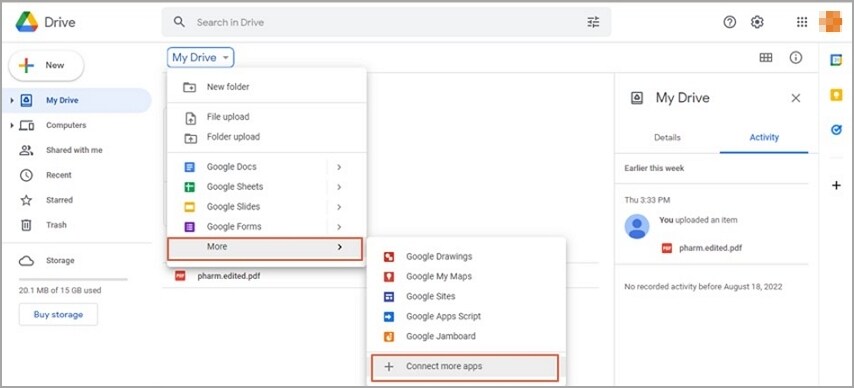Click the Recent clock icon
This screenshot has height=388, width=854.
tap(26, 175)
